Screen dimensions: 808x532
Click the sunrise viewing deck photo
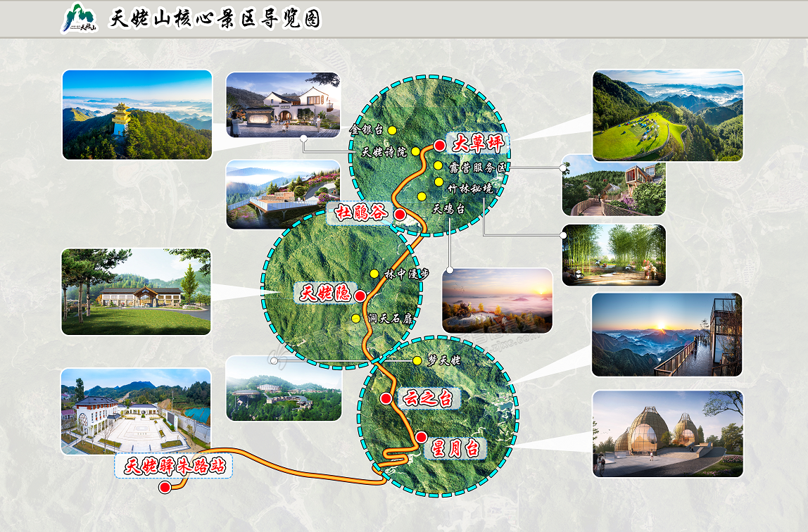[x=667, y=335]
